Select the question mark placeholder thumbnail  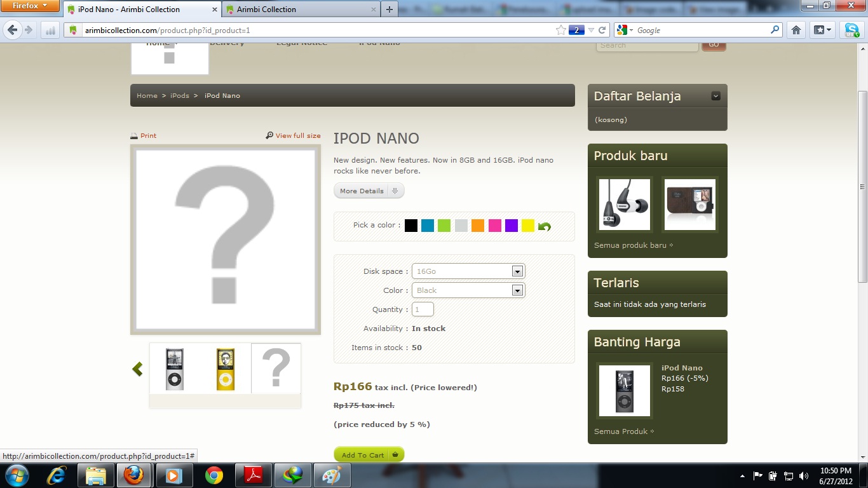(276, 369)
